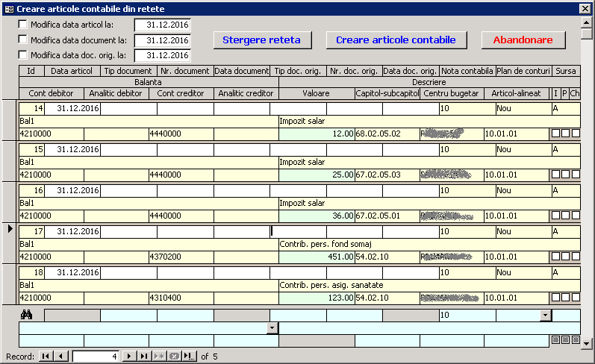This screenshot has width=595, height=364.
Task: Click the rightmost record navigator filter button
Action: [189, 357]
